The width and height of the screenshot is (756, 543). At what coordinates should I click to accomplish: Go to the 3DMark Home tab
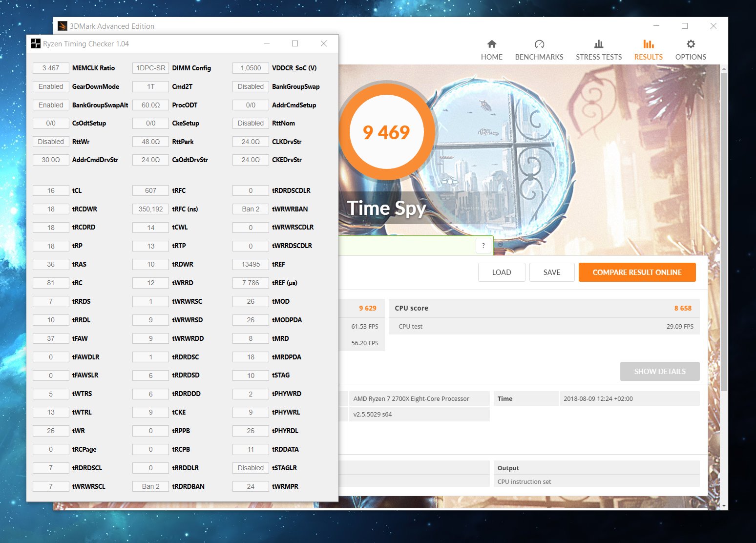(x=491, y=50)
